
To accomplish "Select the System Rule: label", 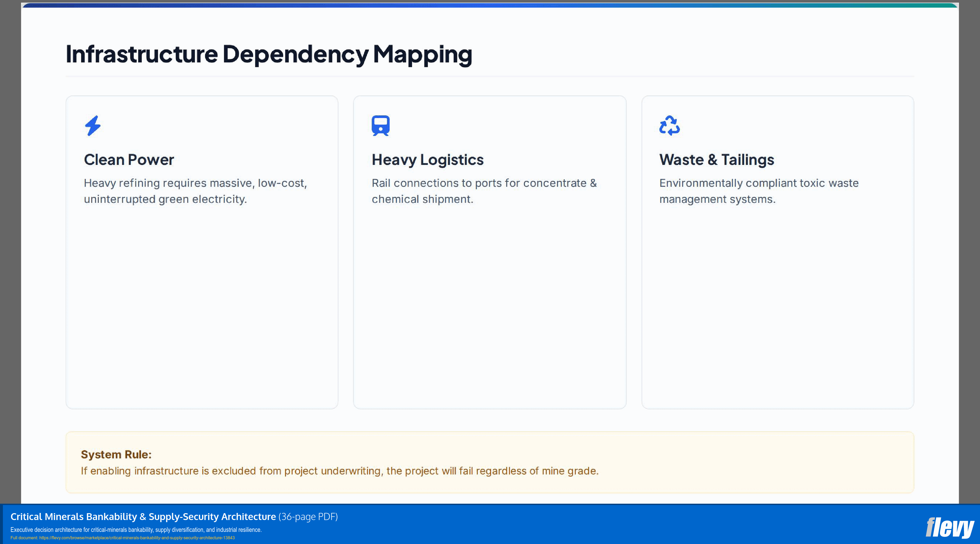I will pos(116,455).
